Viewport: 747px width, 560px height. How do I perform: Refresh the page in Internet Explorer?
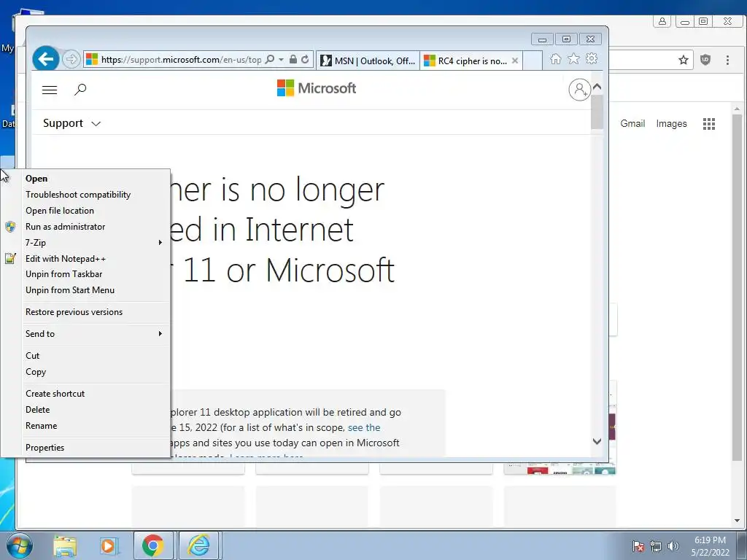coord(305,60)
